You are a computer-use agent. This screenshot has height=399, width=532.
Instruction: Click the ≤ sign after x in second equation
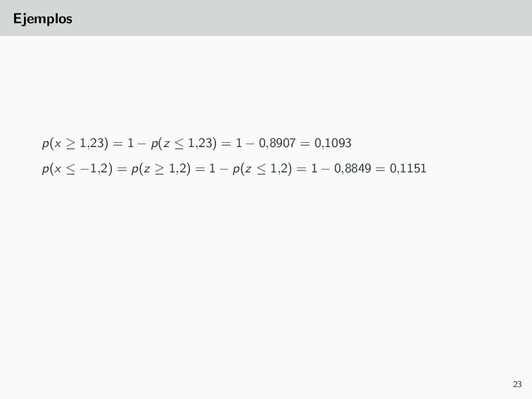(70, 169)
